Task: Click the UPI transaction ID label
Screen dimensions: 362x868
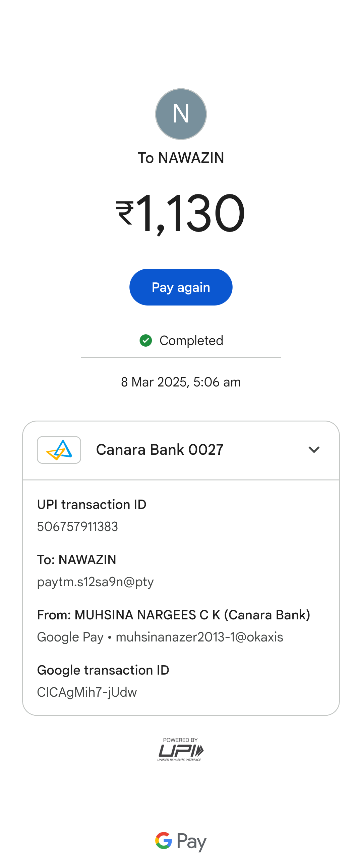Action: pyautogui.click(x=92, y=504)
